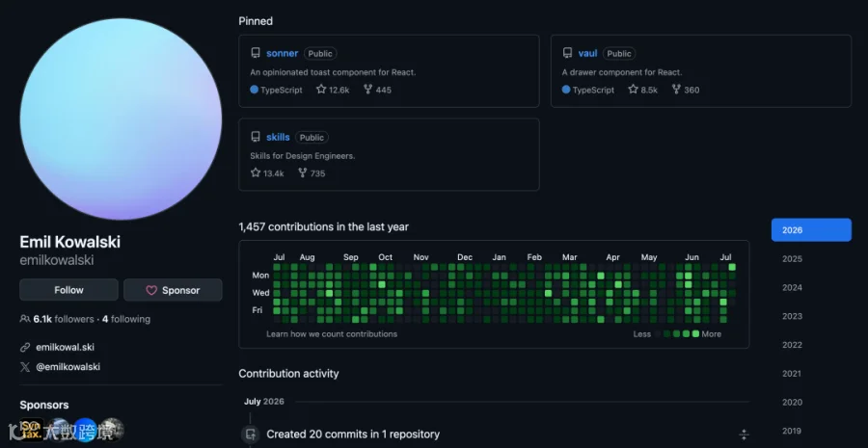Click the people icon beside followers
The image size is (868, 448).
pyautogui.click(x=25, y=319)
